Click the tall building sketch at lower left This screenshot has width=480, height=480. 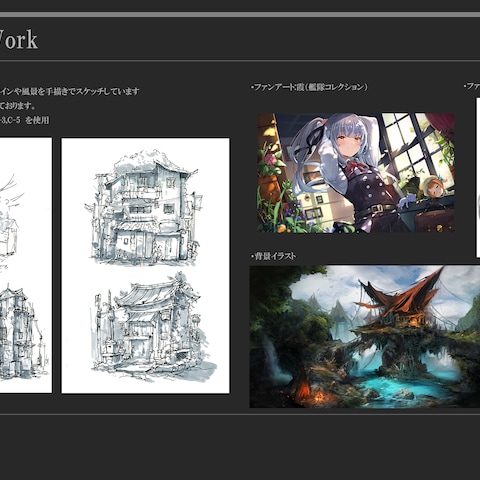click(21, 333)
